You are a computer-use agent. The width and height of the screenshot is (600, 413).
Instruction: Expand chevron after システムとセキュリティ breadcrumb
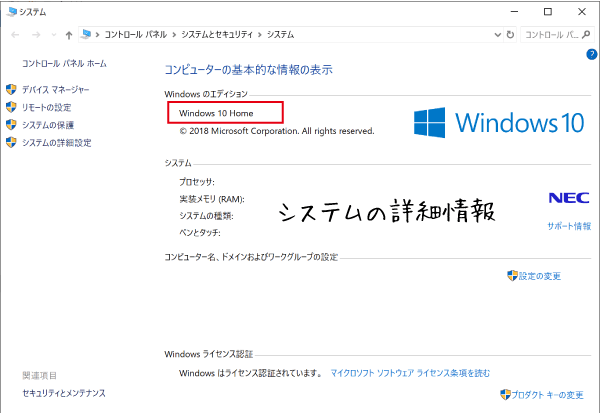pyautogui.click(x=260, y=35)
